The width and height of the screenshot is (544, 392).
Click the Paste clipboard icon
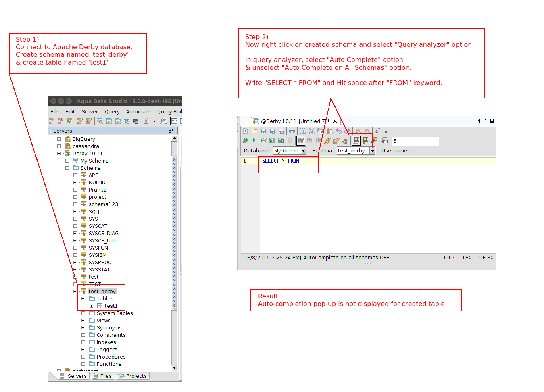[x=329, y=131]
